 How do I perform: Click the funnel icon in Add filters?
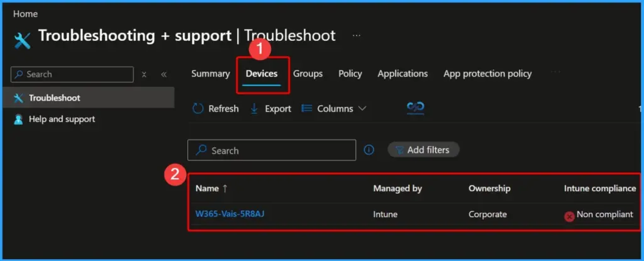click(399, 150)
